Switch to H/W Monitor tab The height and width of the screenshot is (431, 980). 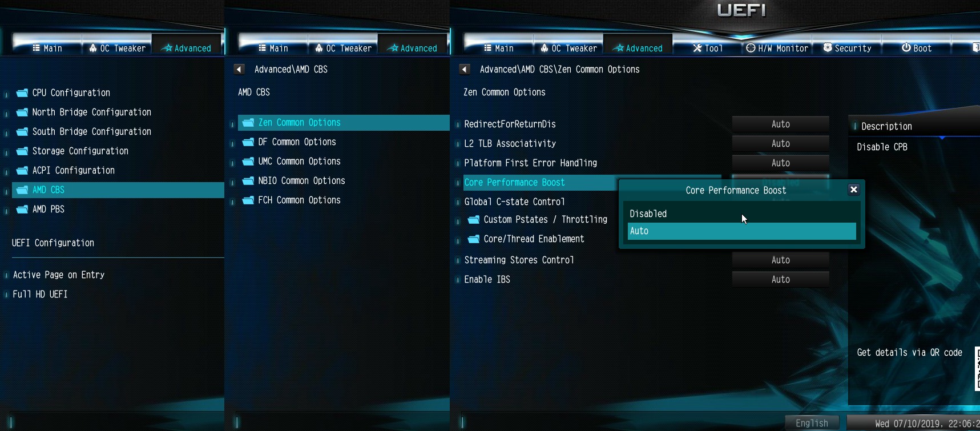[x=777, y=48]
